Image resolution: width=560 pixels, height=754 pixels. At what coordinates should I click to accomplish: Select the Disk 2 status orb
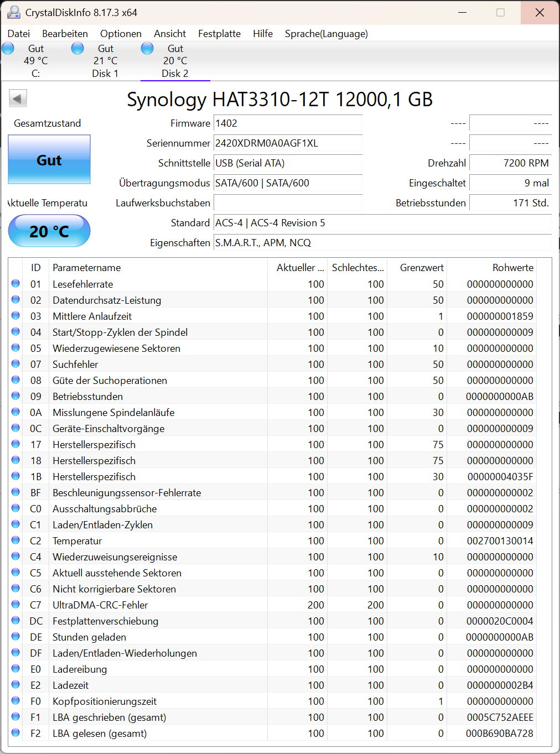coord(147,49)
